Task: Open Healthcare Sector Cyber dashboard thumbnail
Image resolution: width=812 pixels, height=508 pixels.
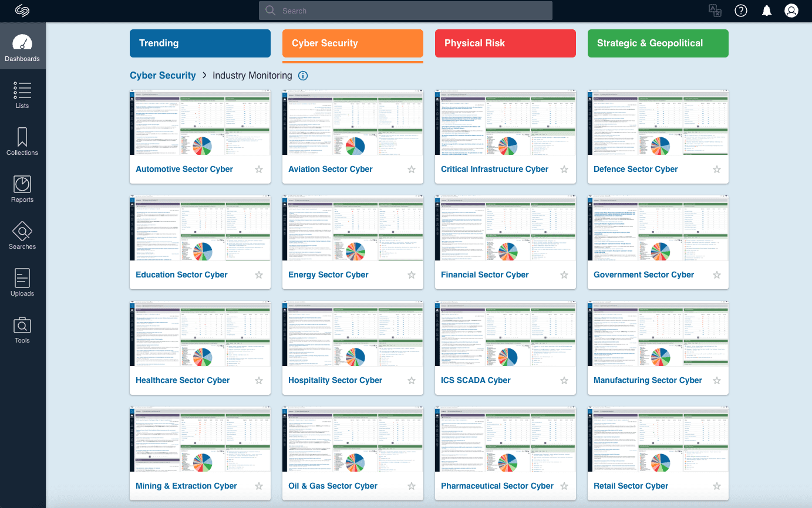Action: point(200,334)
